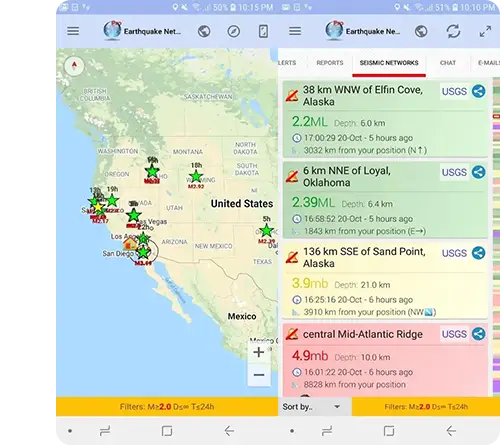Viewport: 500px width, 445px height.
Task: Click the refresh icon on the list screen
Action: [453, 31]
